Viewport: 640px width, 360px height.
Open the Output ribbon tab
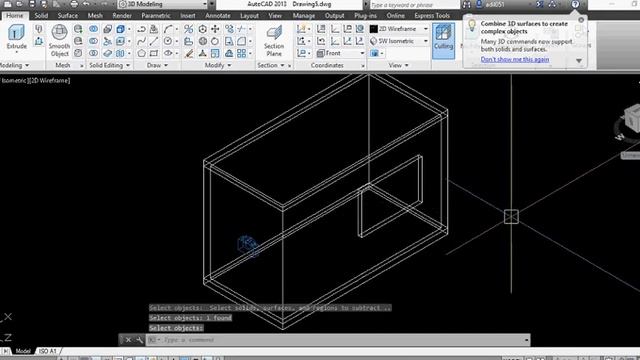335,16
